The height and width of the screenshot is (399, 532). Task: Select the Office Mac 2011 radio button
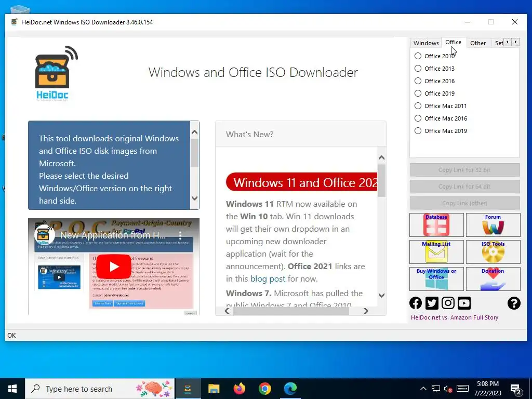coord(418,105)
